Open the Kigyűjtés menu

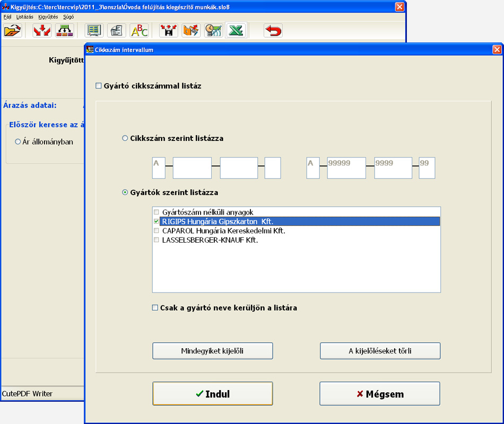48,17
